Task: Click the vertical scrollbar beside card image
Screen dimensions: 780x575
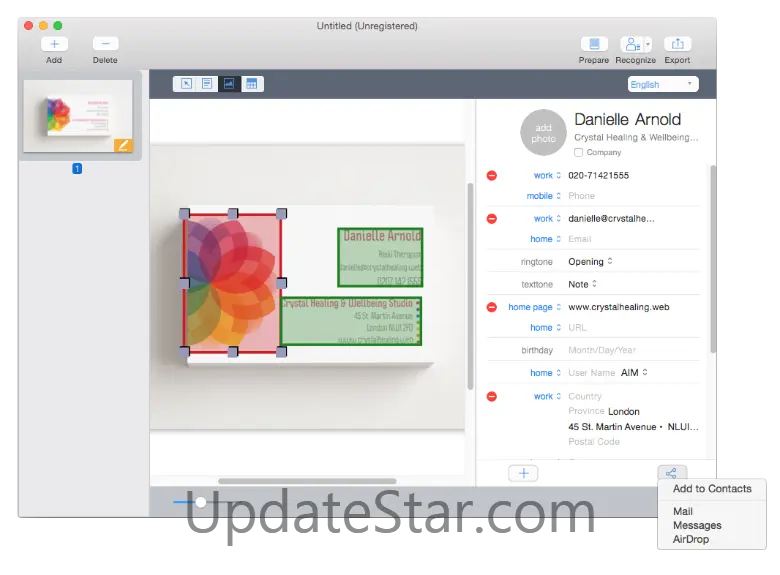Action: click(470, 287)
